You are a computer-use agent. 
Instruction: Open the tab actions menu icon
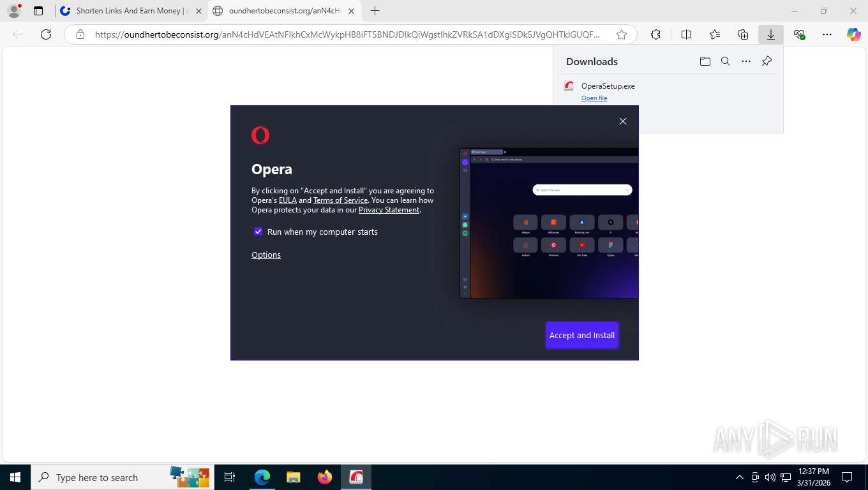tap(38, 11)
